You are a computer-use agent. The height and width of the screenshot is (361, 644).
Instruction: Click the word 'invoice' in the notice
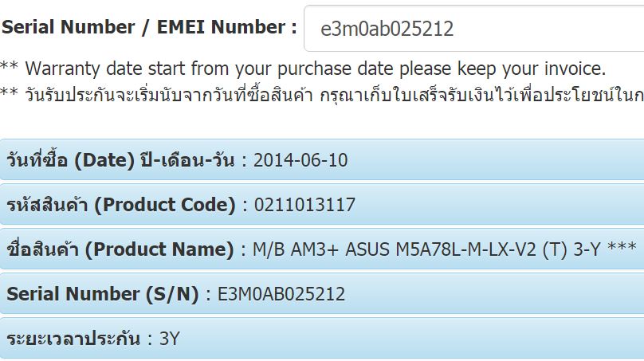575,69
